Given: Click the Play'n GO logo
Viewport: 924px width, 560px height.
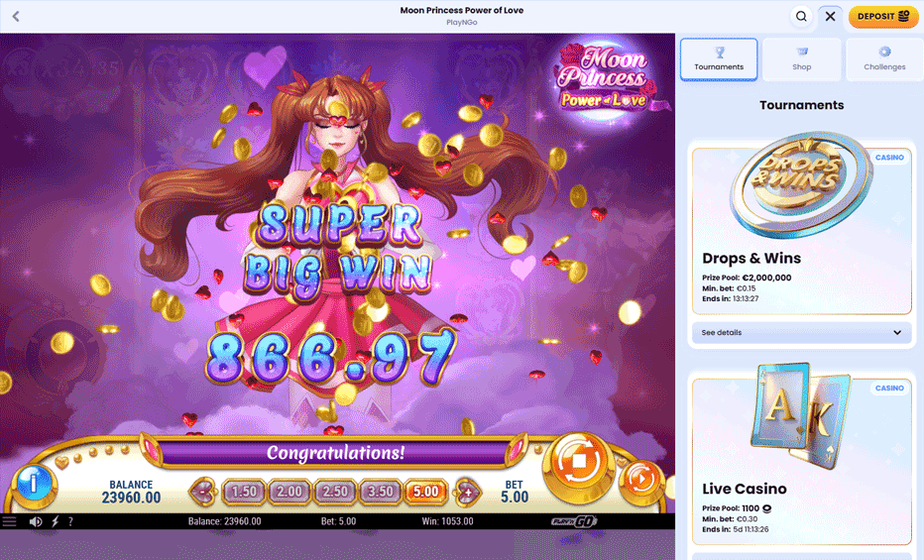Looking at the screenshot, I should (574, 521).
